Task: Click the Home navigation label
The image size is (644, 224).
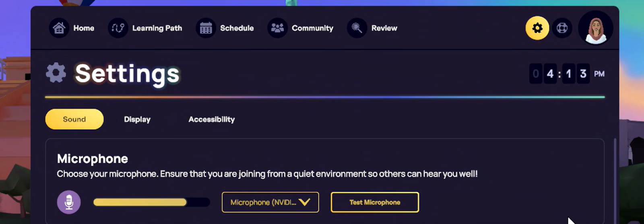Action: click(x=84, y=28)
